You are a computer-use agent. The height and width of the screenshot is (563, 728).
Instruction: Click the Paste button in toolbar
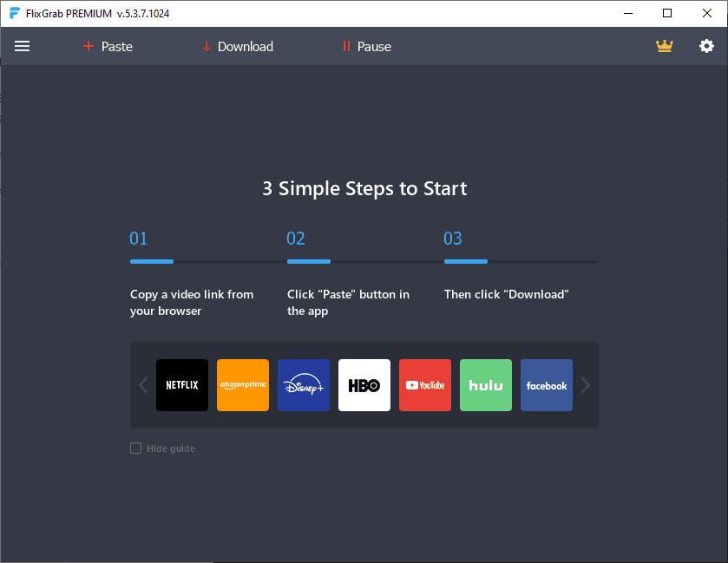tap(108, 47)
